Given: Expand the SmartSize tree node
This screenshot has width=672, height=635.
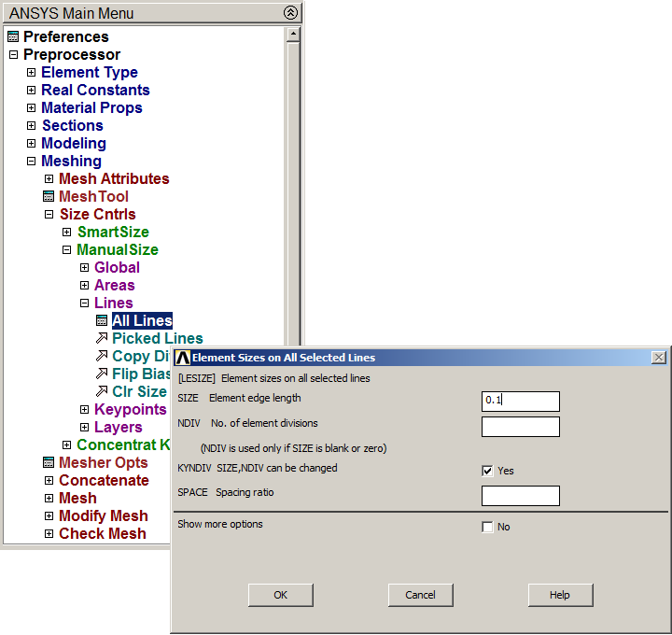Looking at the screenshot, I should coord(66,233).
